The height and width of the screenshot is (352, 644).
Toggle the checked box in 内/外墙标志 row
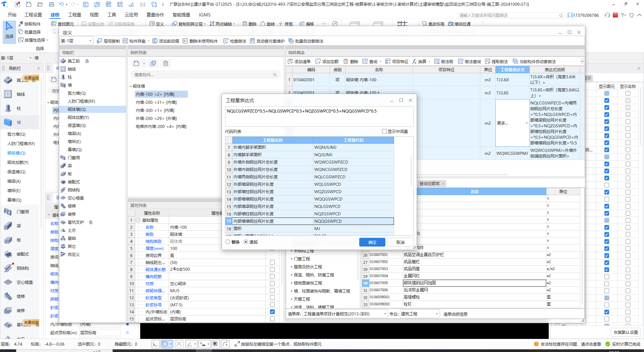tap(272, 312)
